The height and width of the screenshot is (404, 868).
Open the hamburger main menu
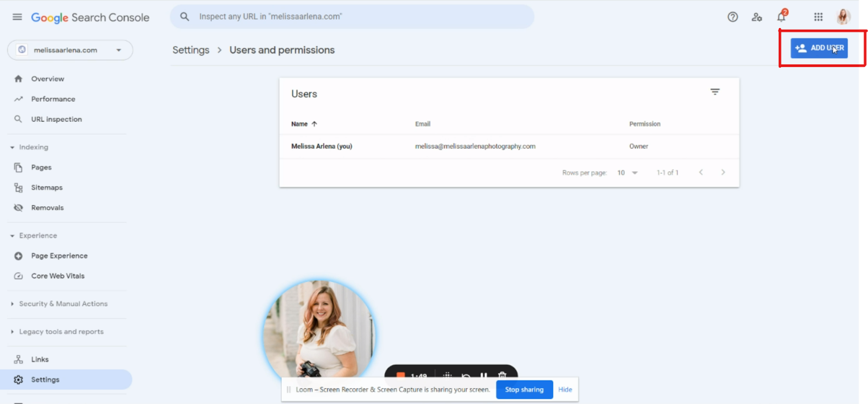pos(17,17)
